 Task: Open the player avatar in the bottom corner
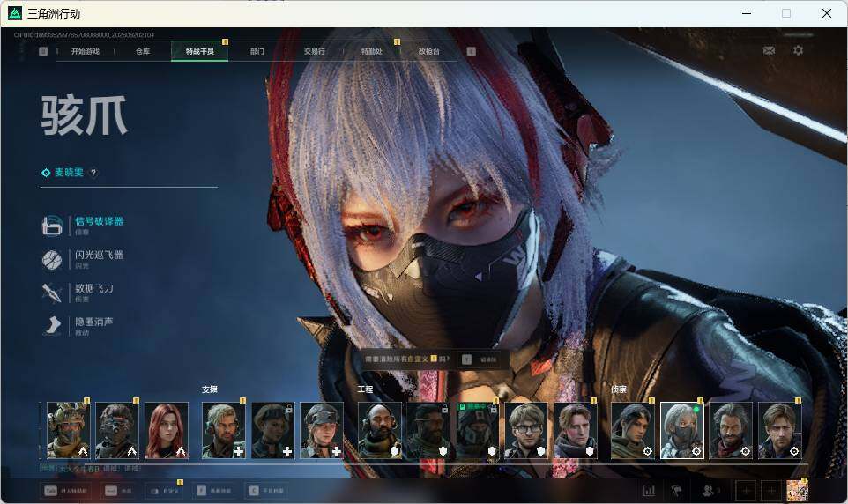(797, 490)
